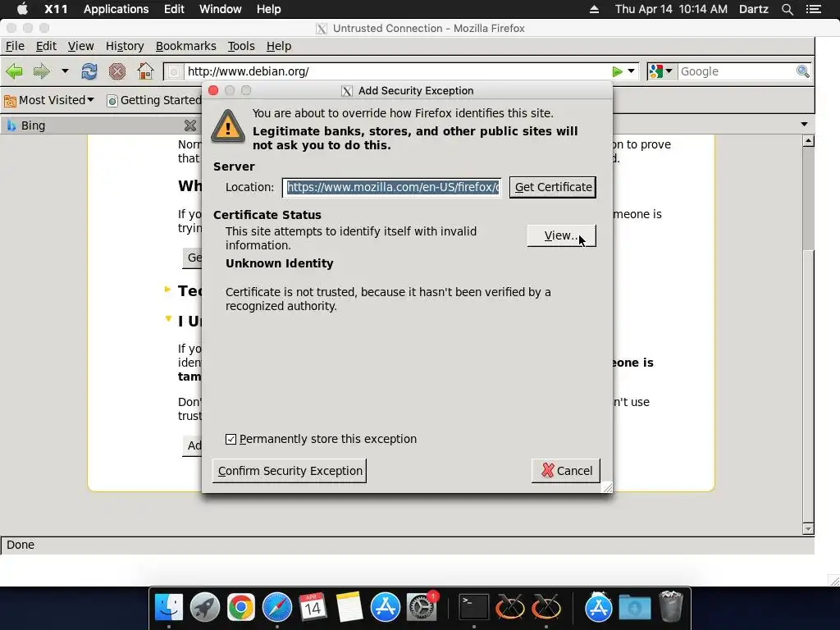The height and width of the screenshot is (630, 840).
Task: Open the Firefox Edit menu
Action: pyautogui.click(x=46, y=46)
